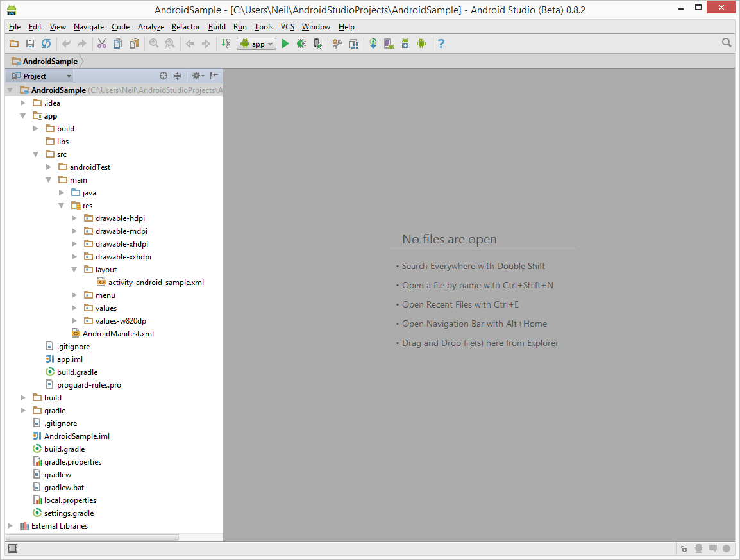Open the Refactor menu
This screenshot has width=740, height=560.
(186, 27)
